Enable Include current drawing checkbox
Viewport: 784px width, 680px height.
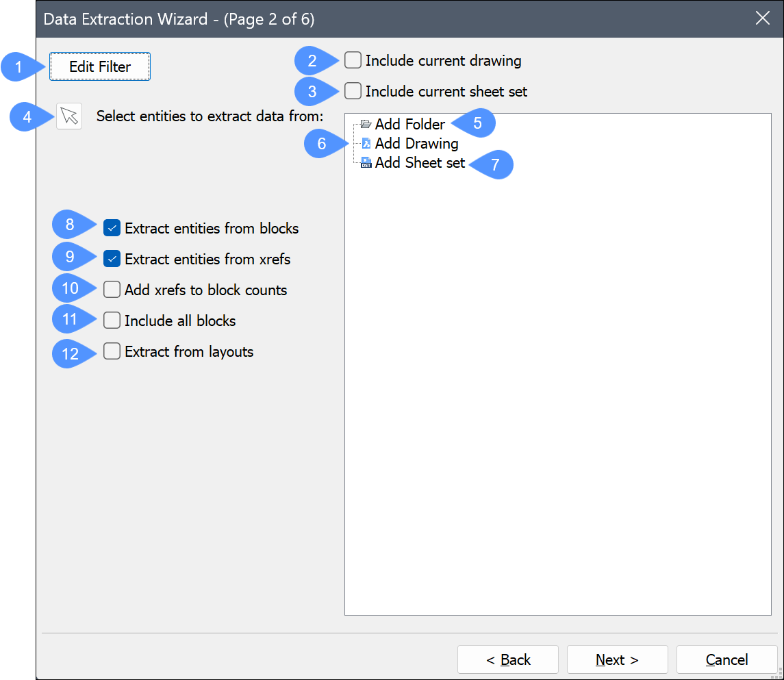click(x=353, y=60)
